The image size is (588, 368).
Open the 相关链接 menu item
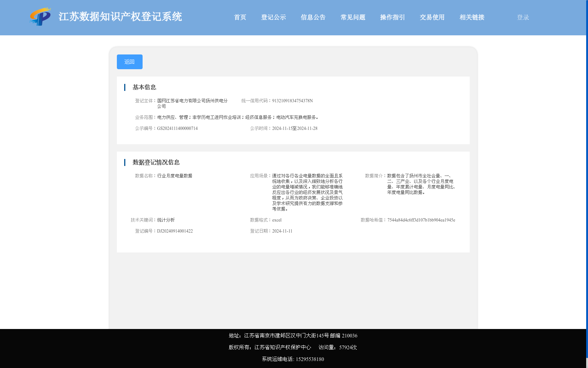click(472, 17)
